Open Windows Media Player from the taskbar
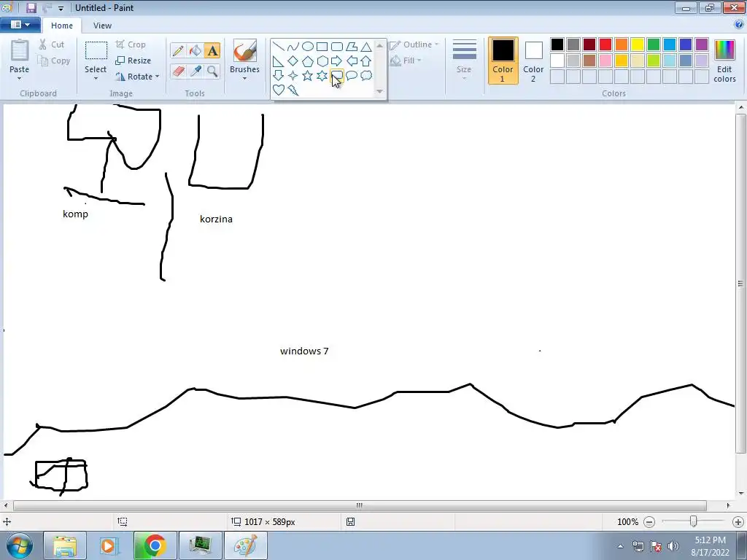The image size is (747, 560). click(x=109, y=545)
